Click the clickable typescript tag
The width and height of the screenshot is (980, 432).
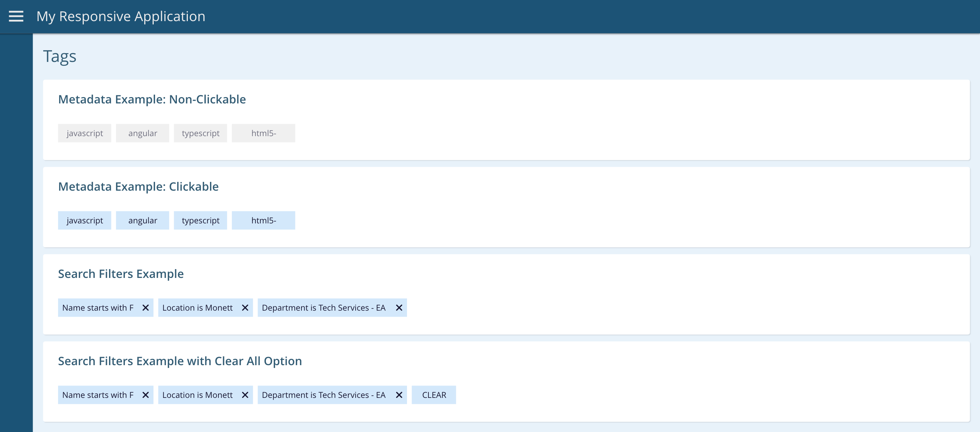[201, 220]
